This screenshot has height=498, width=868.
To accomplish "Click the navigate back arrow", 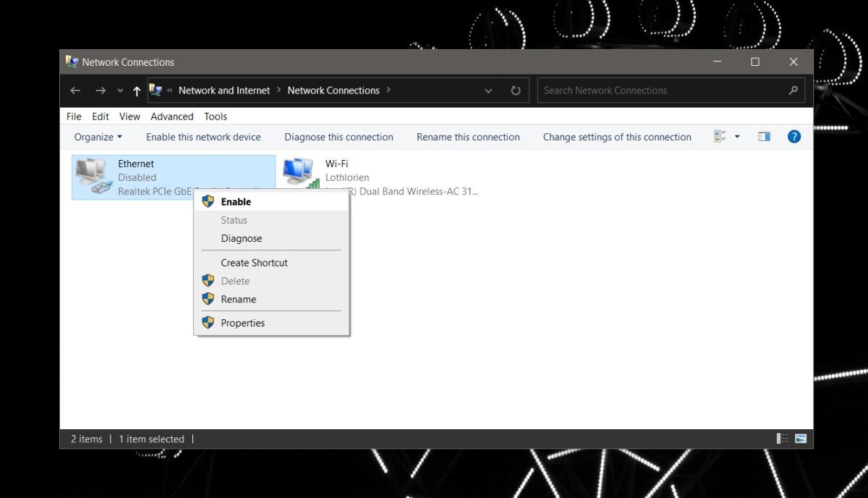I will (x=75, y=90).
